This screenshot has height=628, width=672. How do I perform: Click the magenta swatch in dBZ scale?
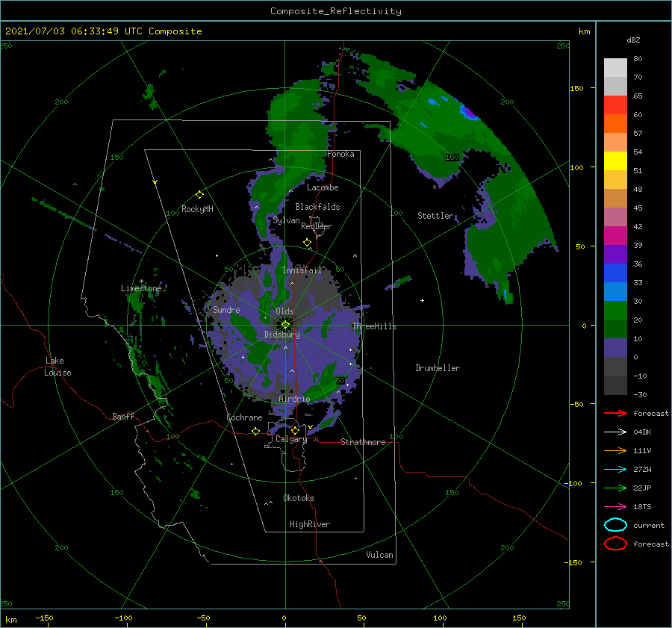615,236
